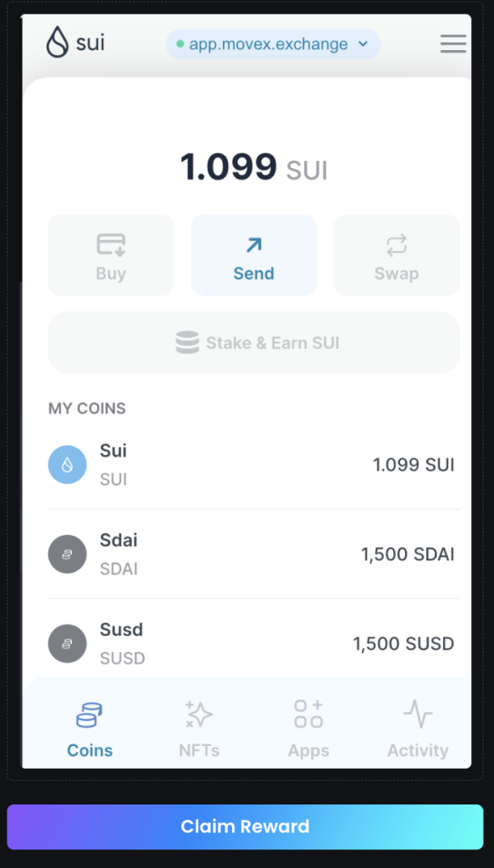Select the blue Sui coin icon
Image resolution: width=494 pixels, height=868 pixels.
[68, 465]
